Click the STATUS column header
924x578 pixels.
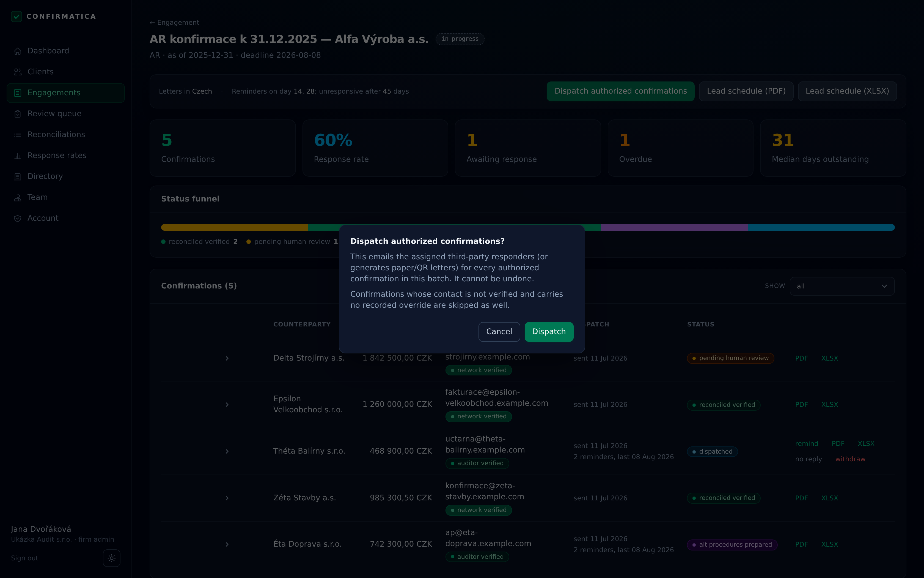[701, 325]
